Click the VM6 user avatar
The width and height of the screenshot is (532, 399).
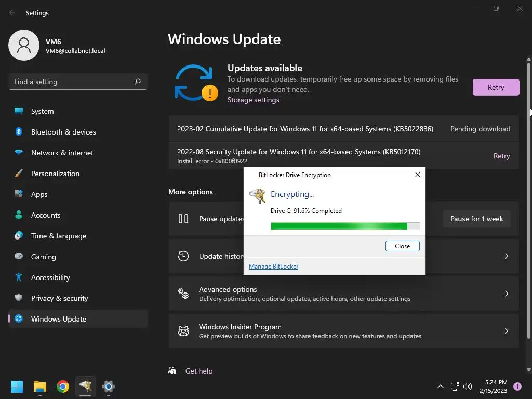coord(24,45)
